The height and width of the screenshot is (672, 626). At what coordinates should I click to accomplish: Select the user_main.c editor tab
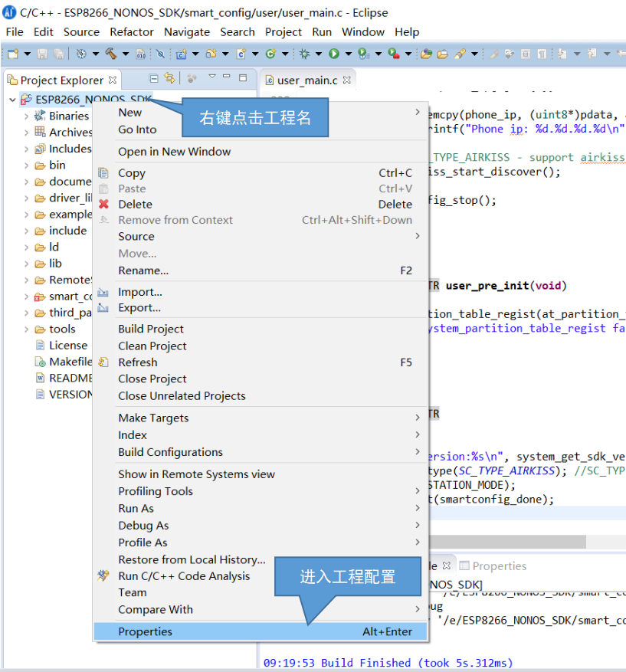pos(306,80)
